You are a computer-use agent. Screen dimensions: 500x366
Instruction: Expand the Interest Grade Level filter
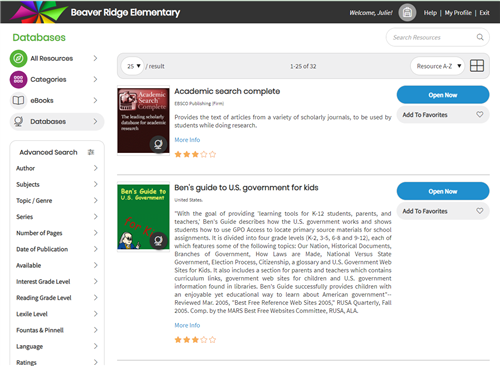tap(57, 281)
